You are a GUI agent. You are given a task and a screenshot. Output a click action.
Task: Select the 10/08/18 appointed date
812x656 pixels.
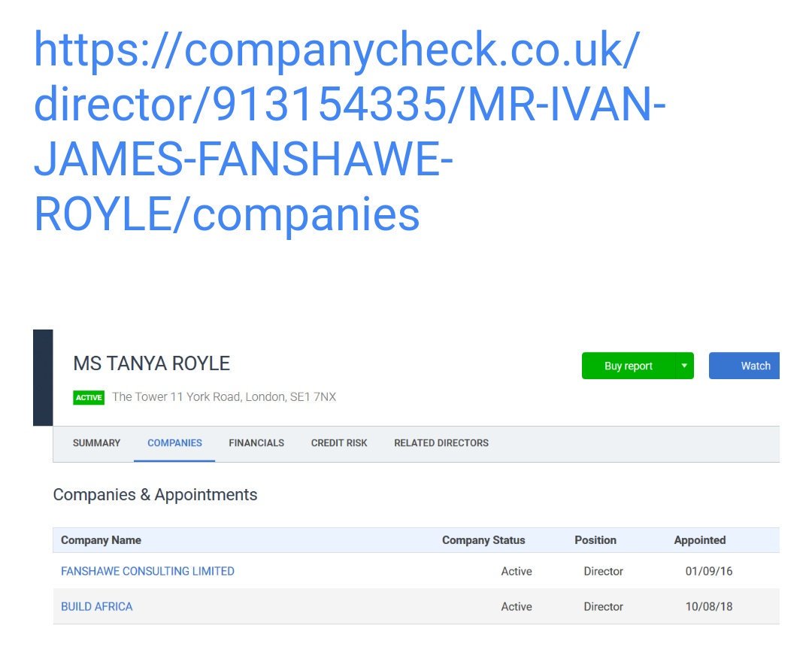pos(709,606)
